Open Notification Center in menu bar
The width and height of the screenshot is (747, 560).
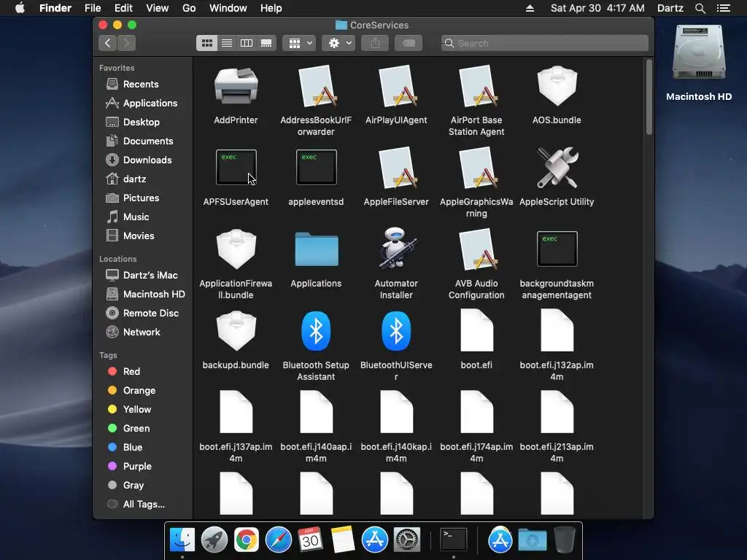(x=724, y=8)
